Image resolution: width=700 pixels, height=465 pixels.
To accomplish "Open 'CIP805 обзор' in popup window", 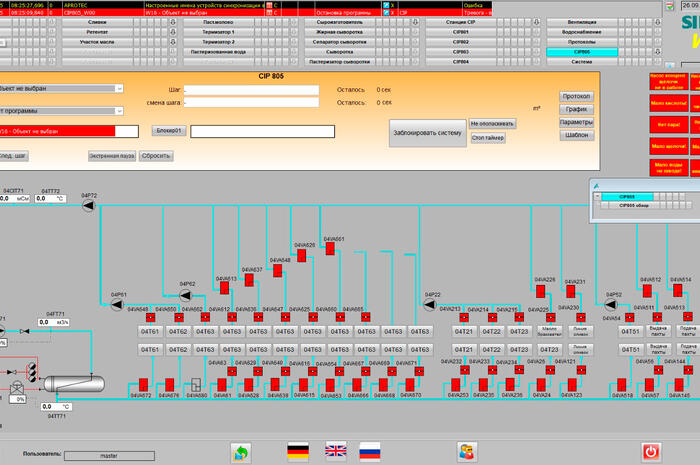I will [633, 205].
